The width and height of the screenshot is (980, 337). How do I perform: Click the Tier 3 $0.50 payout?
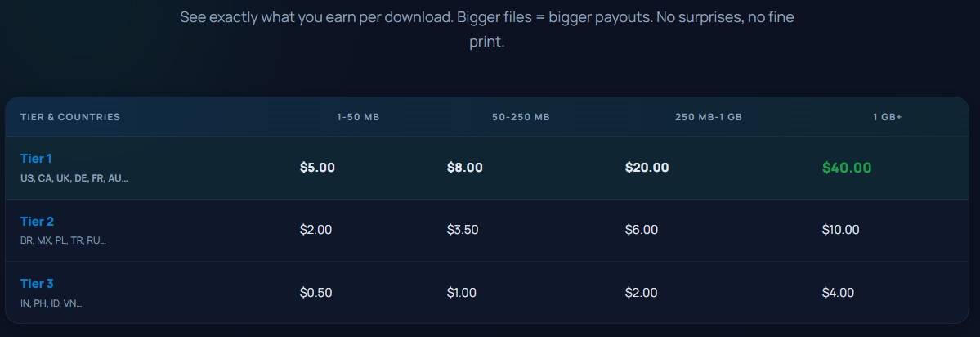[315, 293]
